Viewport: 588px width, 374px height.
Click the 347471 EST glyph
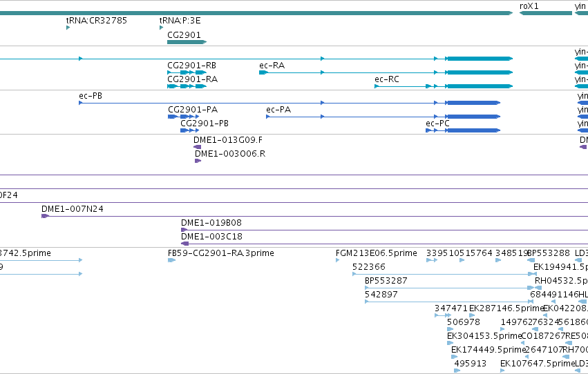click(442, 315)
